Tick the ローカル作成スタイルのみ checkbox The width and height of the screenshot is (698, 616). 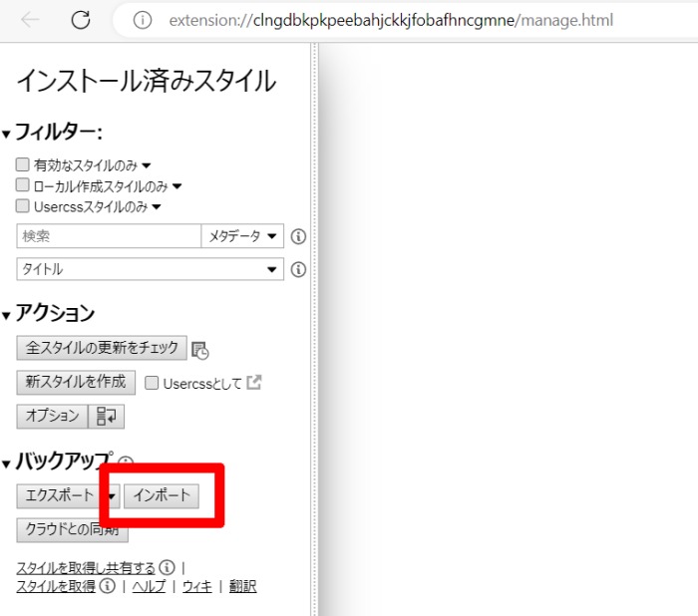(23, 185)
